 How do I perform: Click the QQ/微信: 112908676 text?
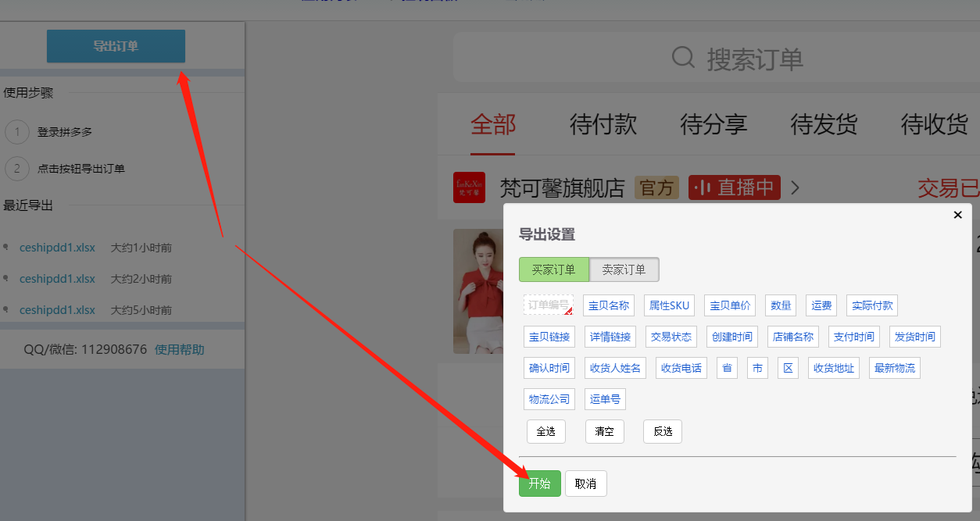pos(85,349)
